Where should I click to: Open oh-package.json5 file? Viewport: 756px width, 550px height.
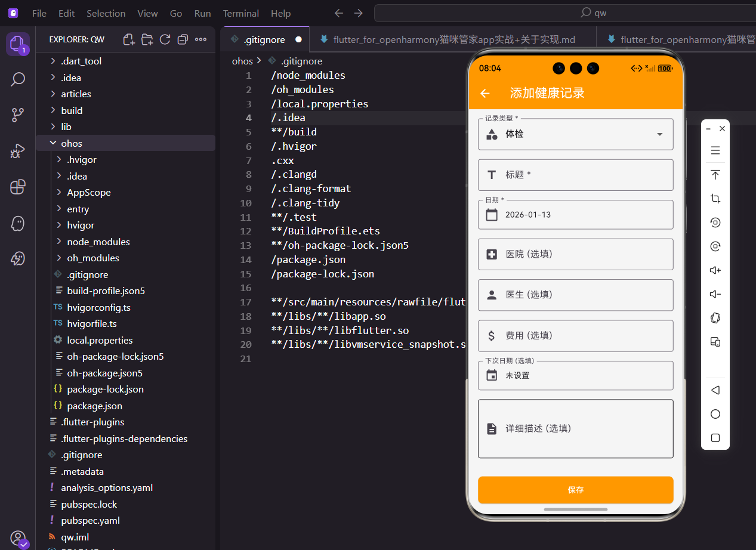click(x=104, y=373)
